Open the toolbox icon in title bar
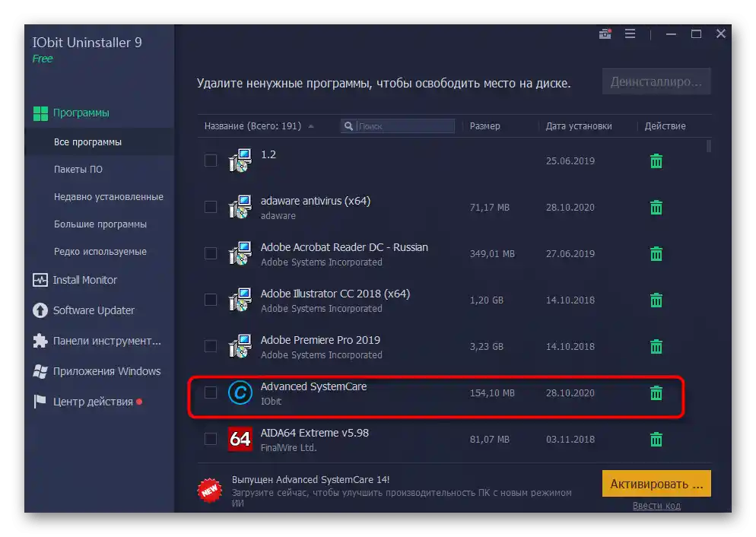The image size is (756, 537). 605,33
